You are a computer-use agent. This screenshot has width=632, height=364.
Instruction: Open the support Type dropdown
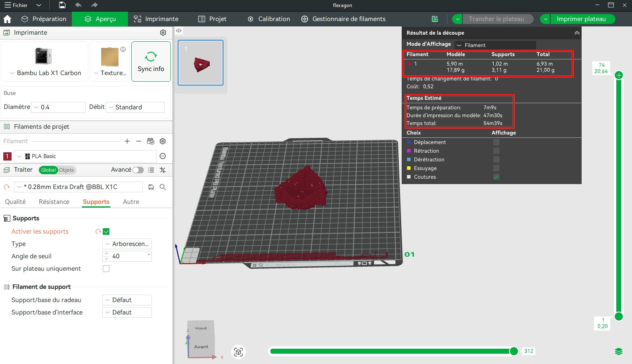[x=127, y=244]
